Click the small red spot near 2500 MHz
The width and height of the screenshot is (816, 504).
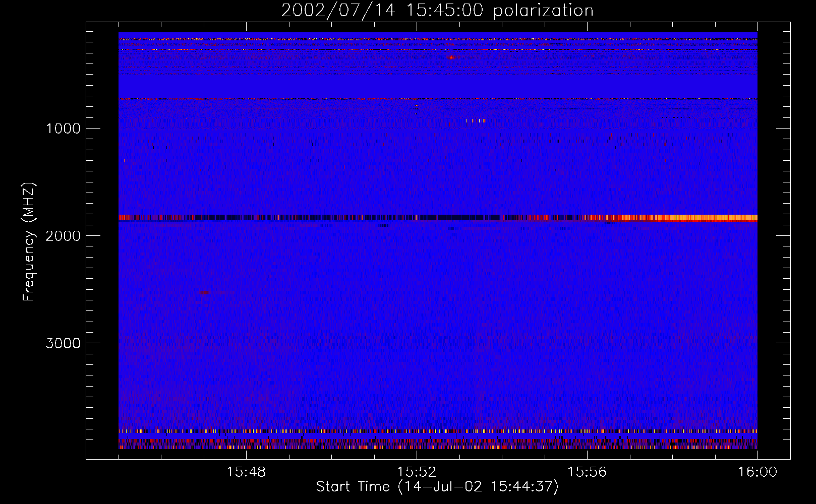205,292
